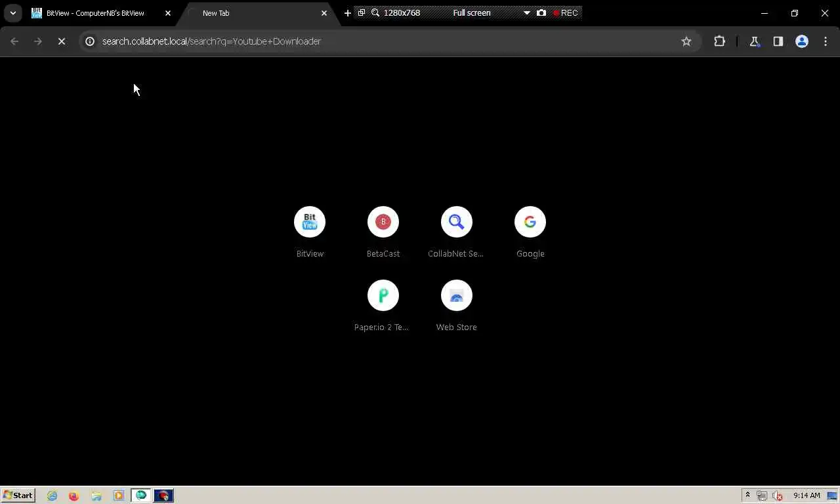Close the BitView tab
This screenshot has height=504, width=840.
coord(168,13)
